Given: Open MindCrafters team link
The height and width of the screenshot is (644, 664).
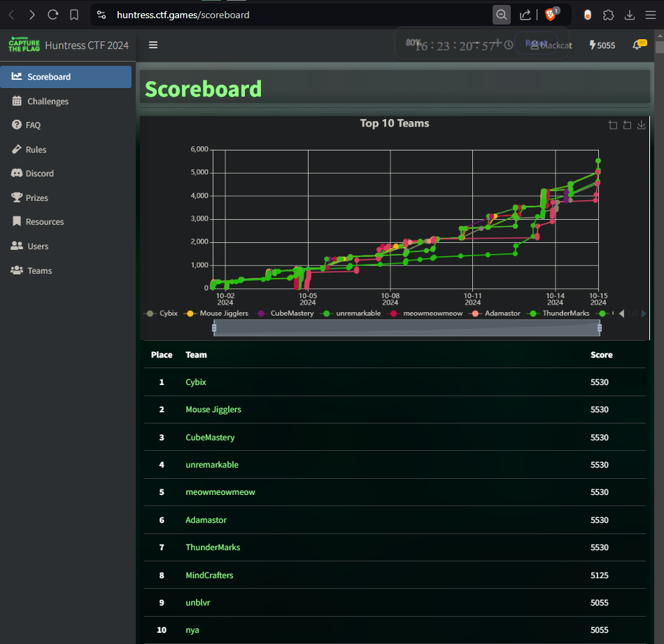Looking at the screenshot, I should (210, 575).
